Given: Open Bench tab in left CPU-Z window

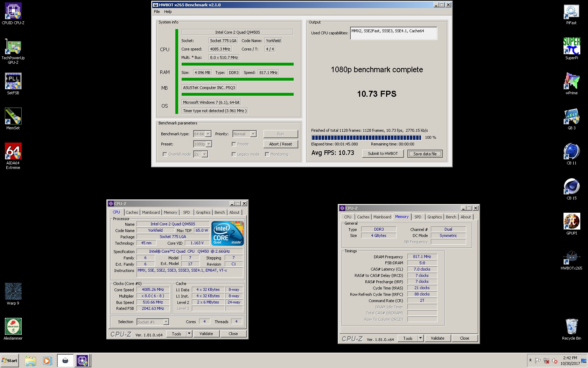Looking at the screenshot, I should [220, 212].
